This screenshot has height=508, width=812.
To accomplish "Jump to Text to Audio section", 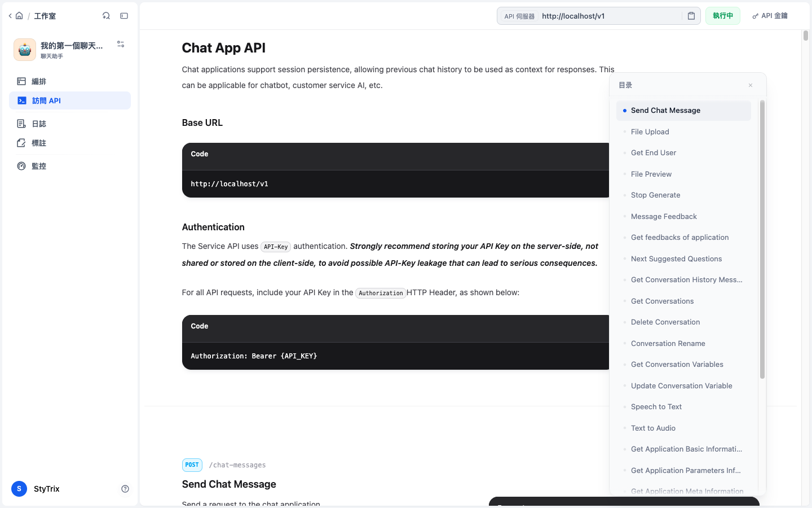I will (x=683, y=428).
